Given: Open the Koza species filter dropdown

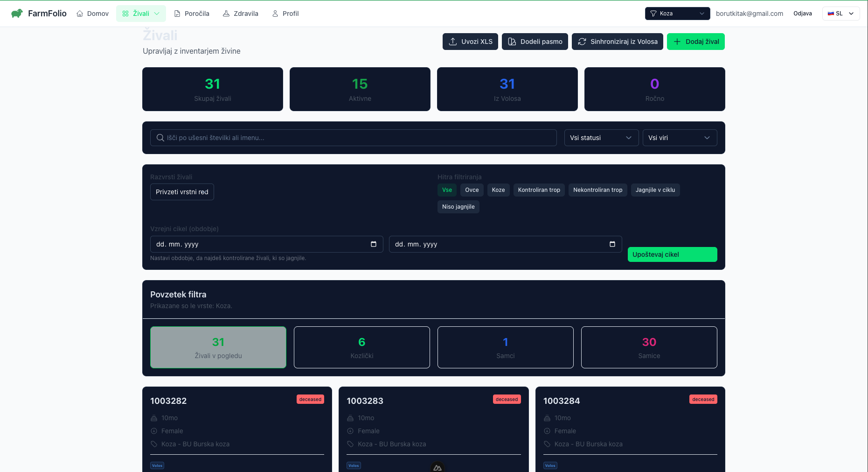Looking at the screenshot, I should pos(677,14).
